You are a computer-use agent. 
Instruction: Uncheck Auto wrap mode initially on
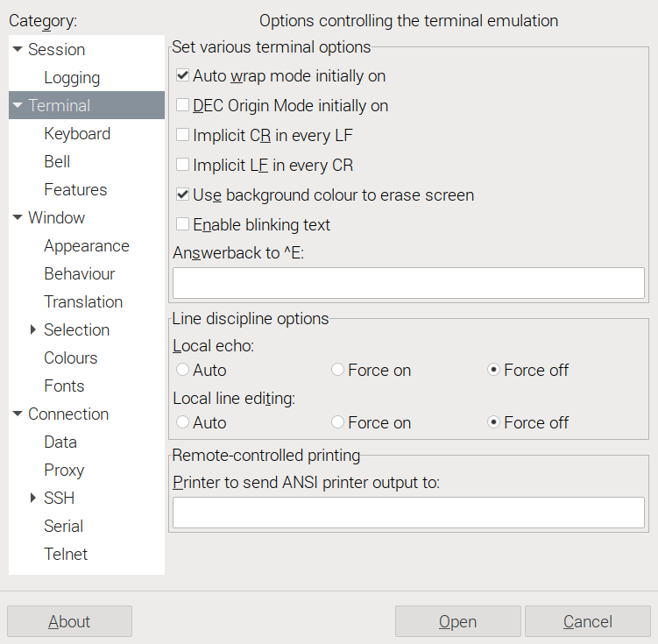pyautogui.click(x=182, y=75)
